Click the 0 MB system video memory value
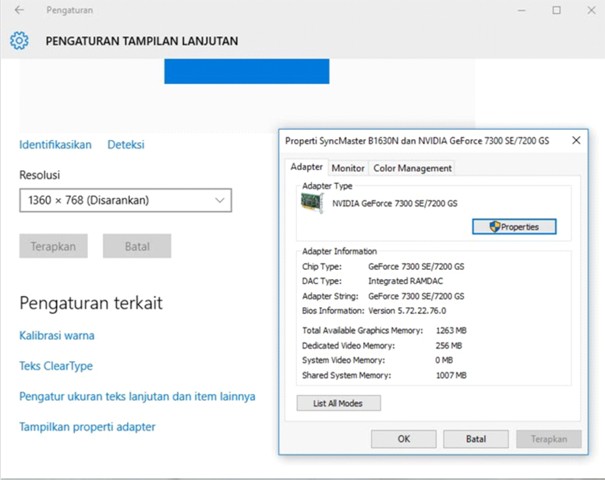 (444, 360)
